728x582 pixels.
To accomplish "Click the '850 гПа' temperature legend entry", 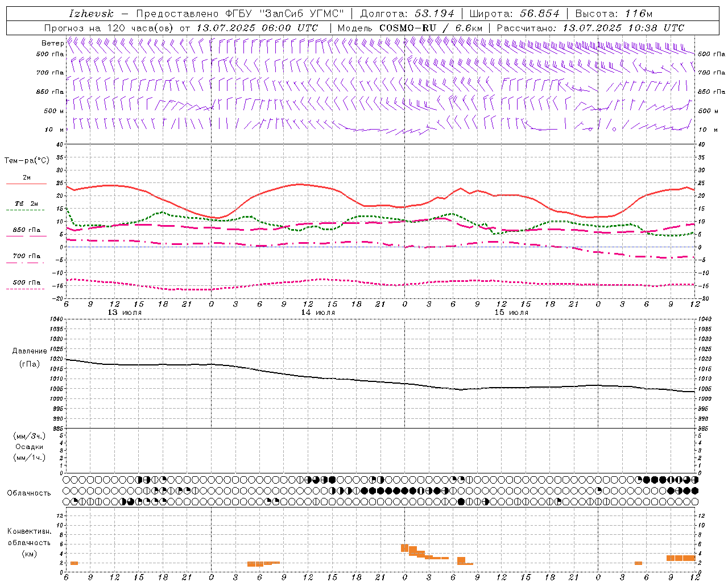I will pos(27,230).
